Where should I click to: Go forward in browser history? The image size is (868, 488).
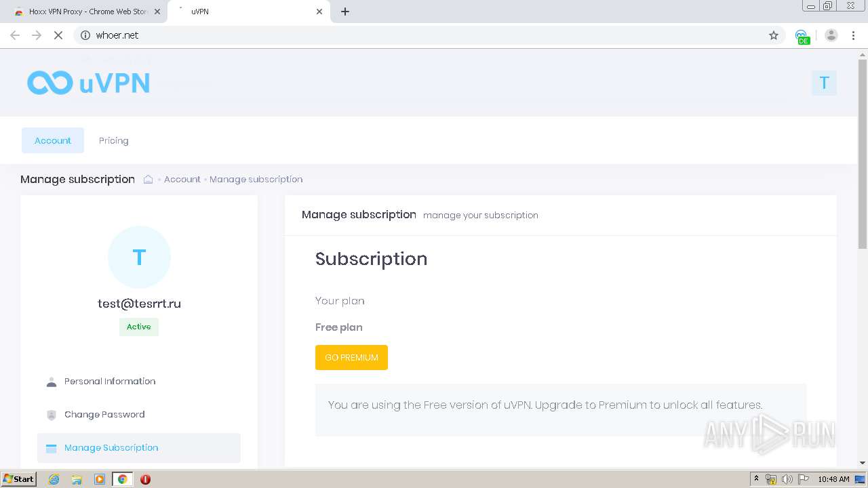(x=37, y=35)
